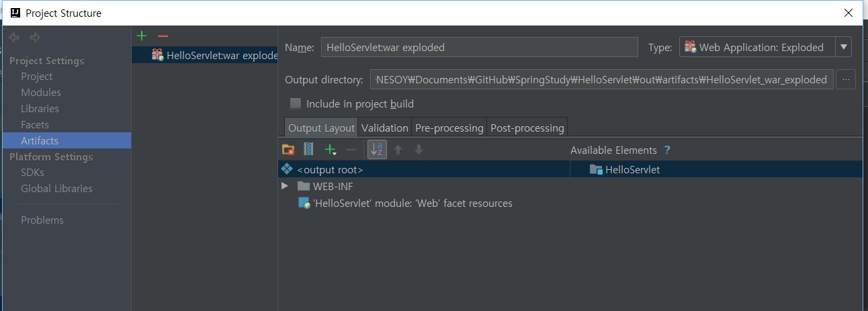Click inside the artifact Name field
The width and height of the screenshot is (868, 311).
[x=479, y=47]
